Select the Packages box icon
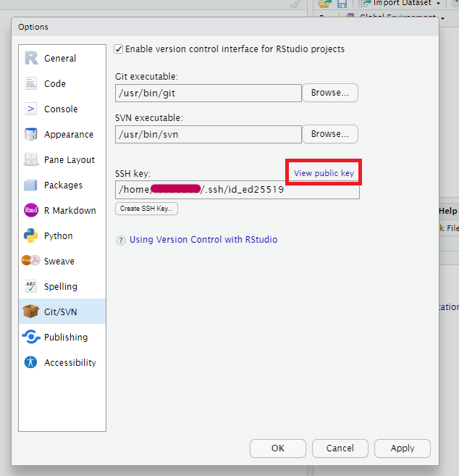459x476 pixels. point(31,185)
